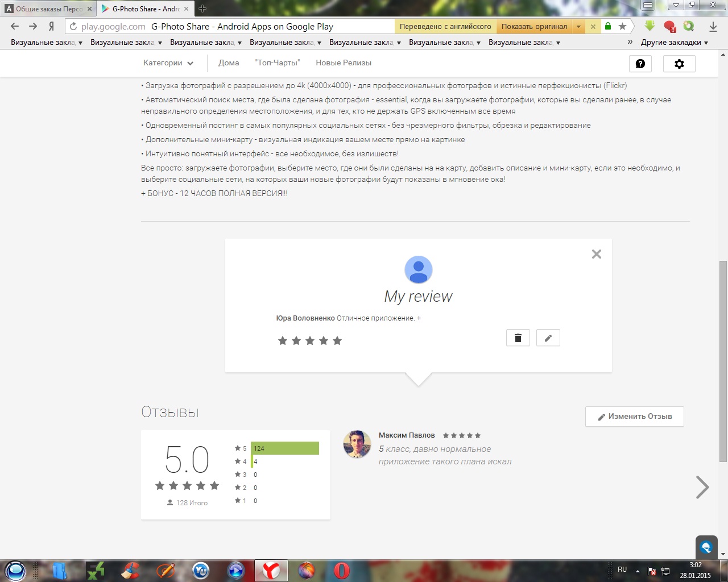Click the fifth star in My review

pyautogui.click(x=337, y=340)
